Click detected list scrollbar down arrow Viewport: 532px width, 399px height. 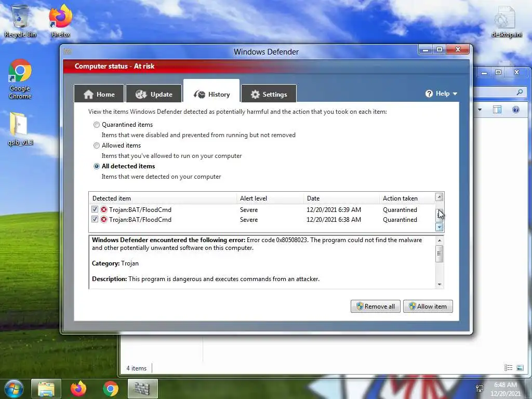[x=440, y=227]
